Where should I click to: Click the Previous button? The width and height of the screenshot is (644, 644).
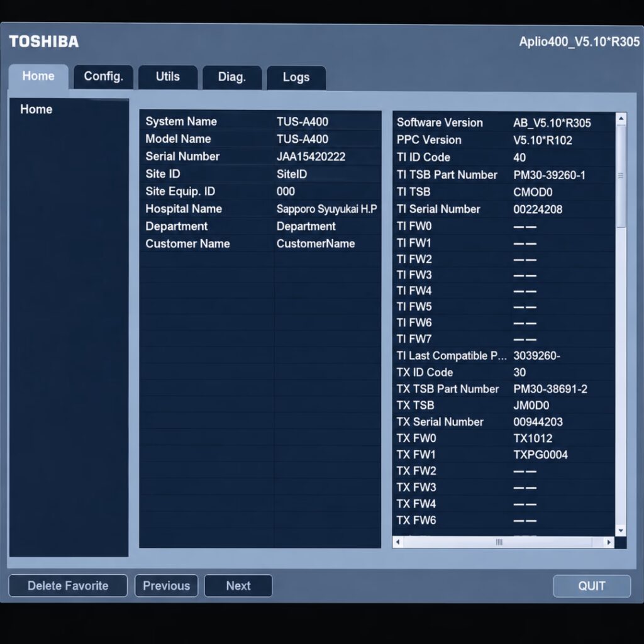point(166,586)
